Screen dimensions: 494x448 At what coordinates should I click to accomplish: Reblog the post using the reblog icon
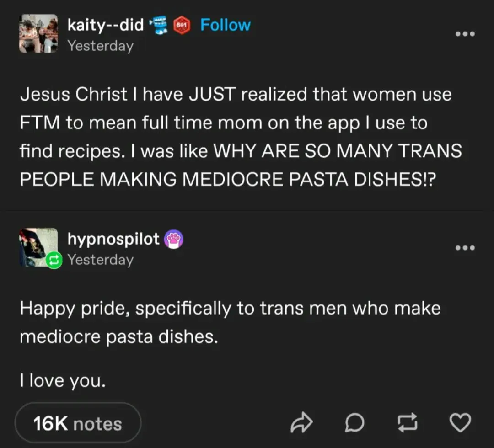coord(407,423)
